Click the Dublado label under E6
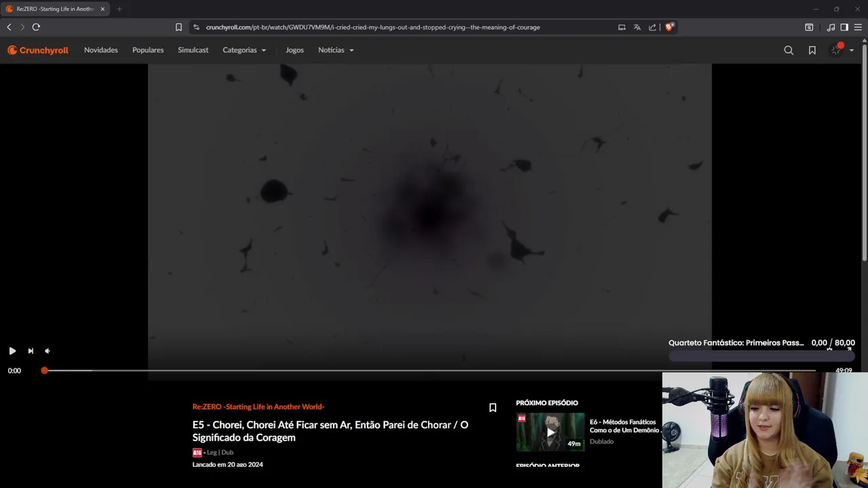Viewport: 868px width, 488px height. click(601, 441)
